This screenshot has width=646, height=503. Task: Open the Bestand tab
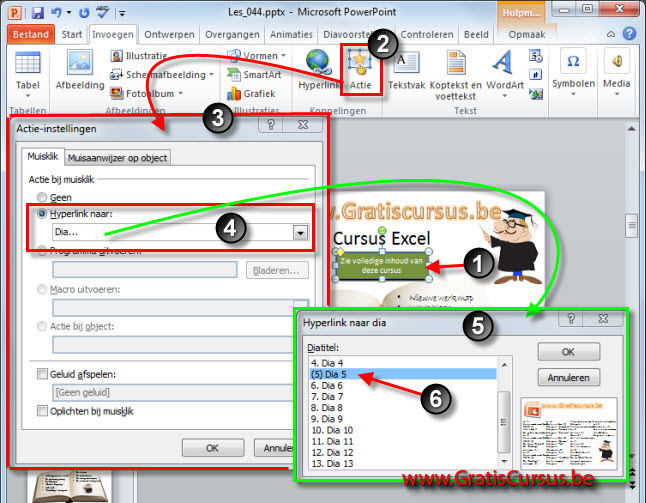(30, 34)
